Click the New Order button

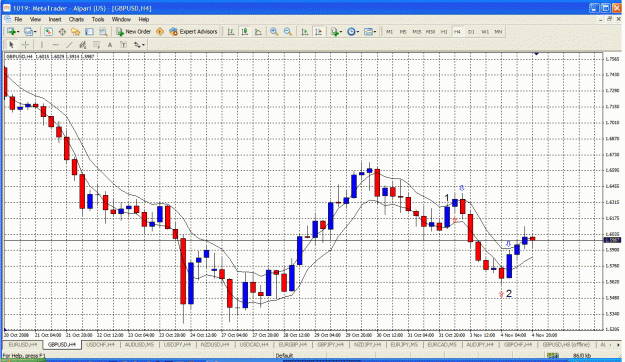point(134,31)
